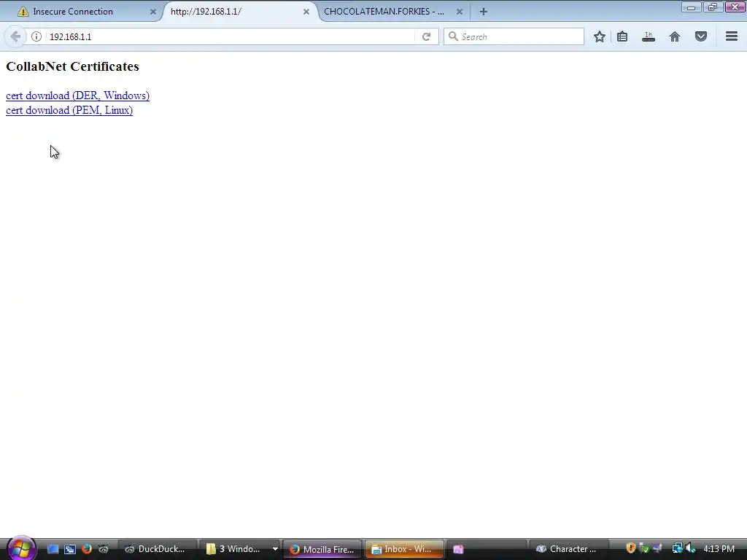
Task: Go to the Firefox home page
Action: click(675, 36)
